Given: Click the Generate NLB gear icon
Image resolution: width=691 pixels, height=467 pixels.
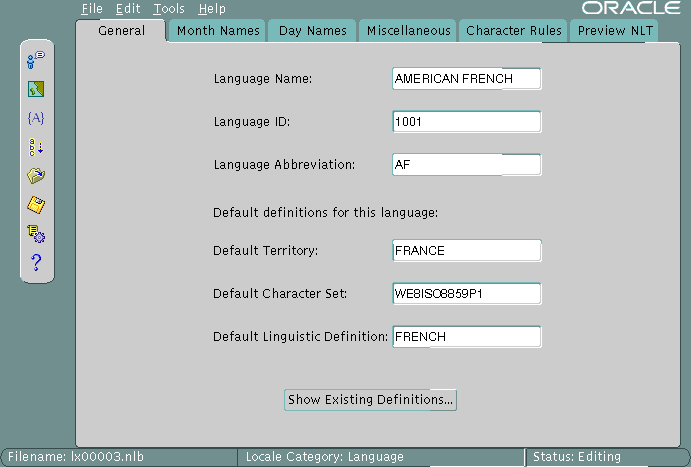Looking at the screenshot, I should [36, 234].
